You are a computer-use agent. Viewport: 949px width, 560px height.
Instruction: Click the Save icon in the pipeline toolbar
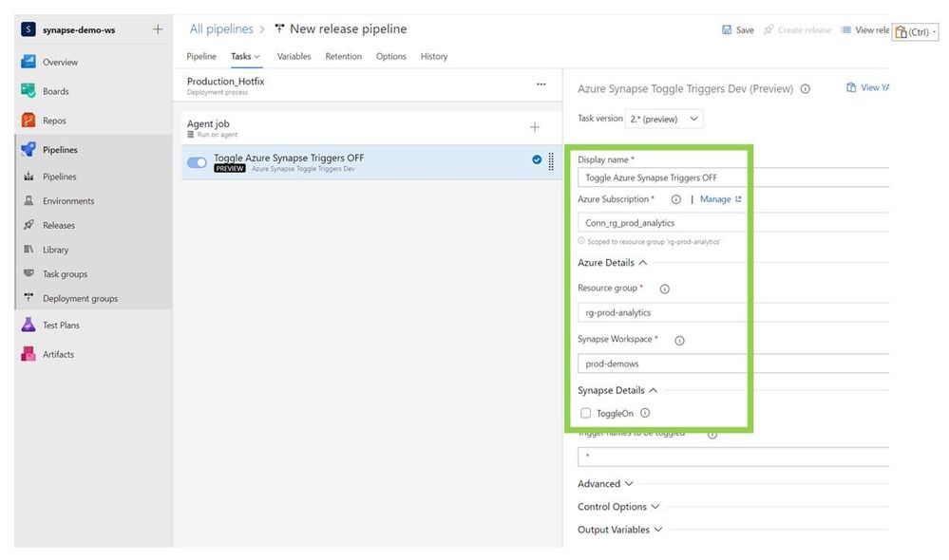coord(728,30)
